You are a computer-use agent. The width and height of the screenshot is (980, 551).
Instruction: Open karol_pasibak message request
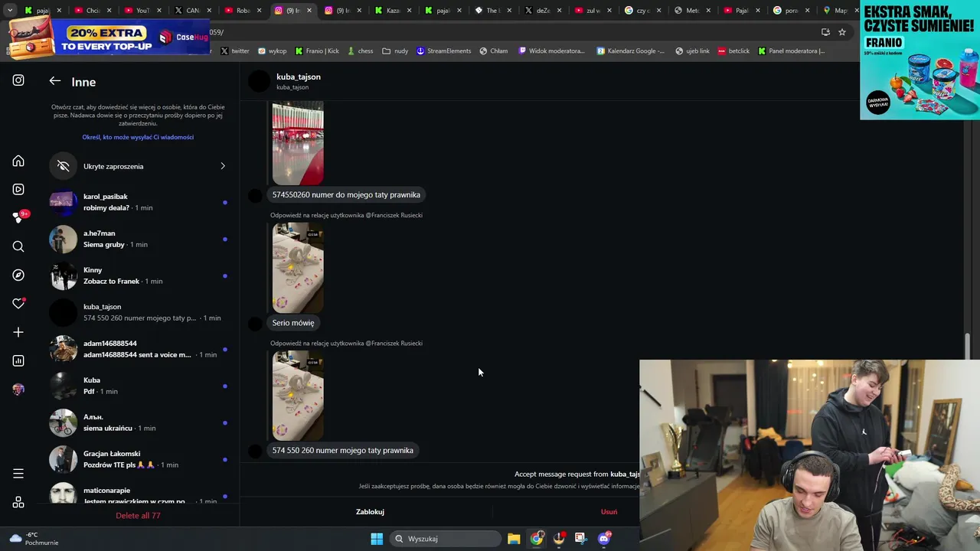coord(139,202)
